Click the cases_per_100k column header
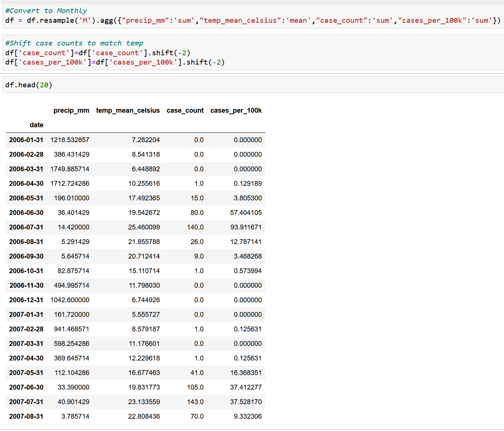504x431 pixels. click(x=236, y=110)
